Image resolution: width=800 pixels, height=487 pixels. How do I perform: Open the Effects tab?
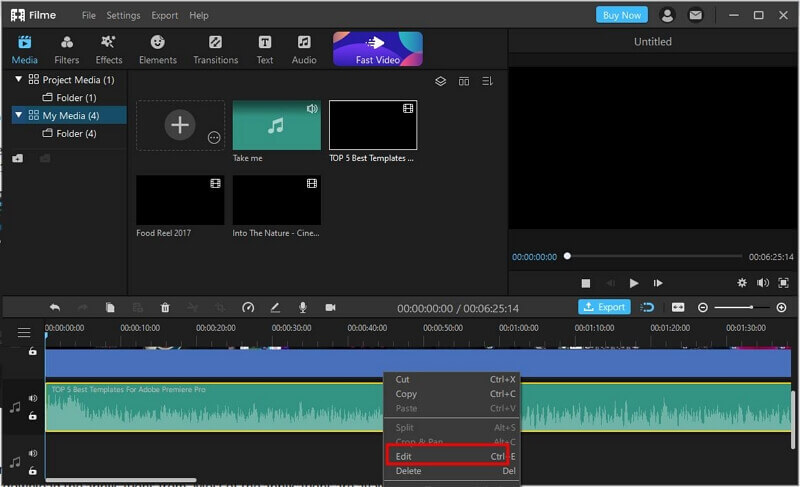pyautogui.click(x=109, y=49)
